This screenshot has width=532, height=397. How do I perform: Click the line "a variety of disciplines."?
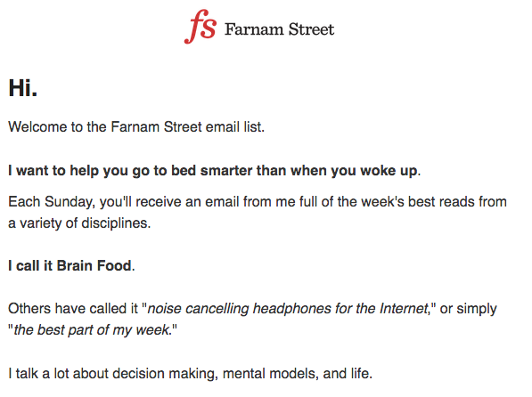[x=79, y=223]
